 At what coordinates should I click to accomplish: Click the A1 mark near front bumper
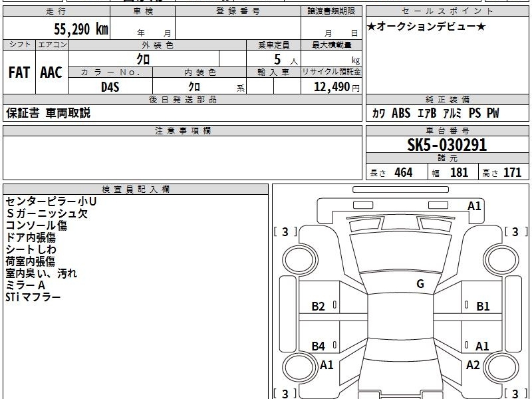tap(474, 206)
